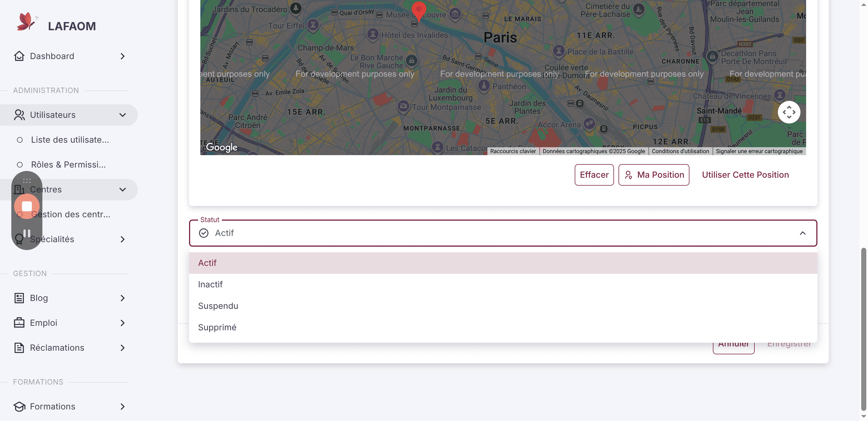Open Signaler une erreur cartographique link

(x=759, y=151)
